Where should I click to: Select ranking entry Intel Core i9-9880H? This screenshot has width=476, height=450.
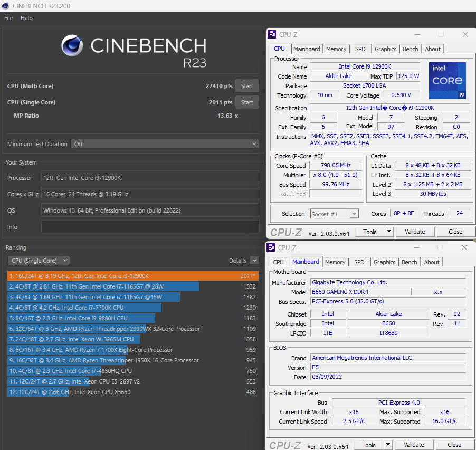132,318
